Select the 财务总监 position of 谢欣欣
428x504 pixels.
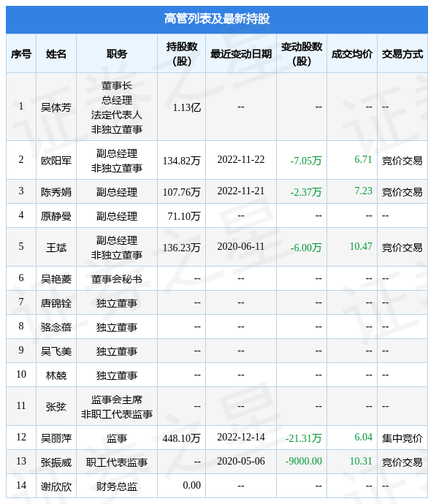point(117,486)
